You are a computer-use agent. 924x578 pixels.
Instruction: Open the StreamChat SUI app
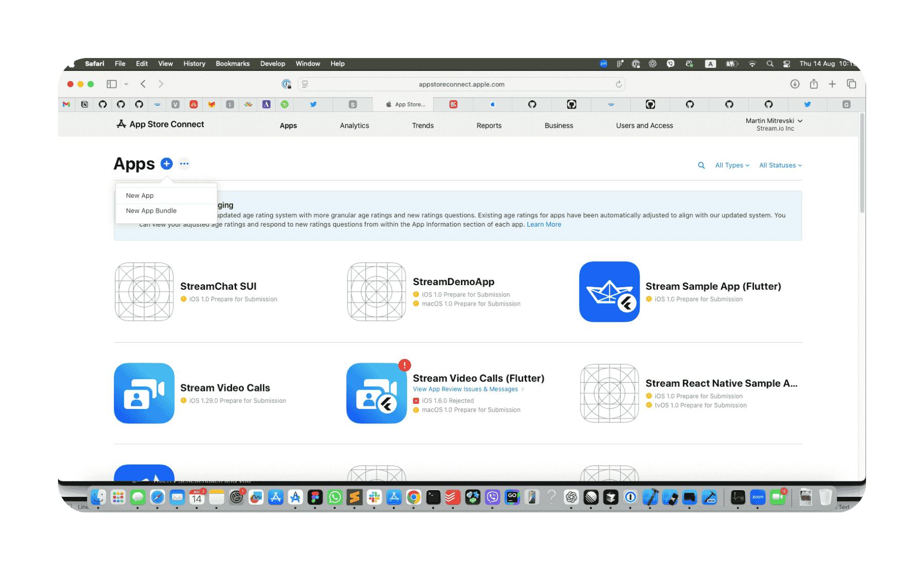point(218,287)
